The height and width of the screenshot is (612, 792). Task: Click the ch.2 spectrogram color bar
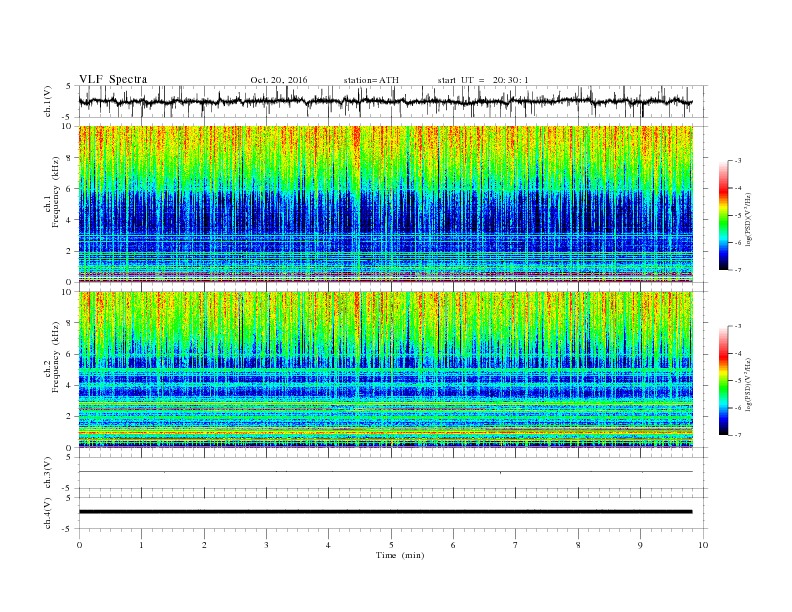pos(724,380)
